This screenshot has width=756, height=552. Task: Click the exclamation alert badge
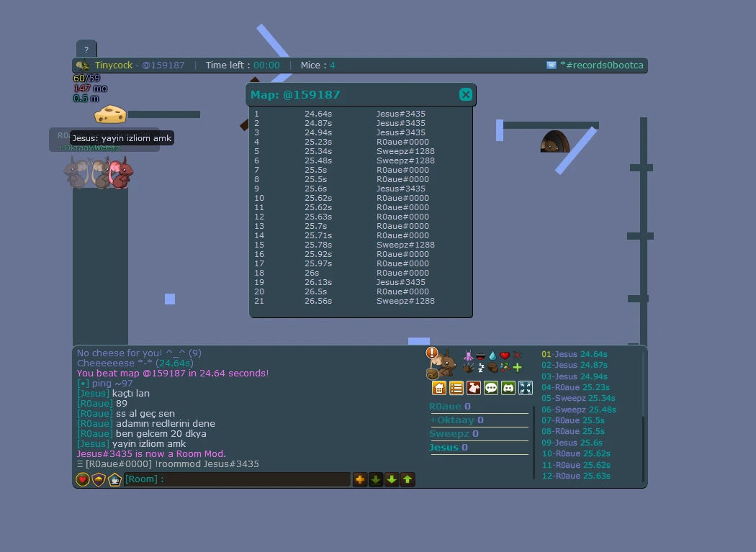click(431, 353)
